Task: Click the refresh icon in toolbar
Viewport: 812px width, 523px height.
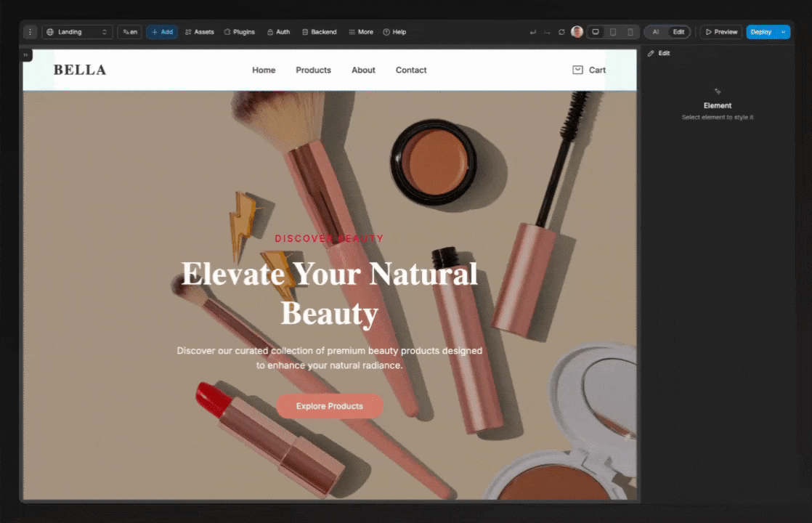Action: pos(561,32)
